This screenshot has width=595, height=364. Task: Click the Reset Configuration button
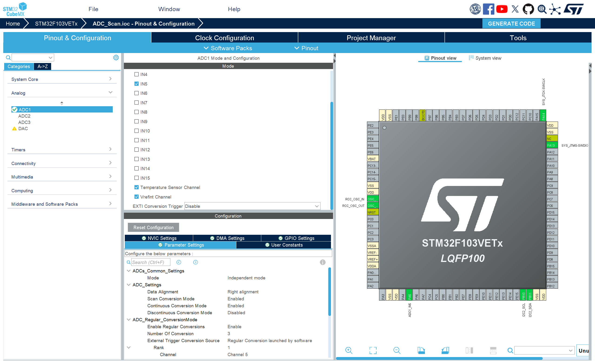pyautogui.click(x=153, y=227)
